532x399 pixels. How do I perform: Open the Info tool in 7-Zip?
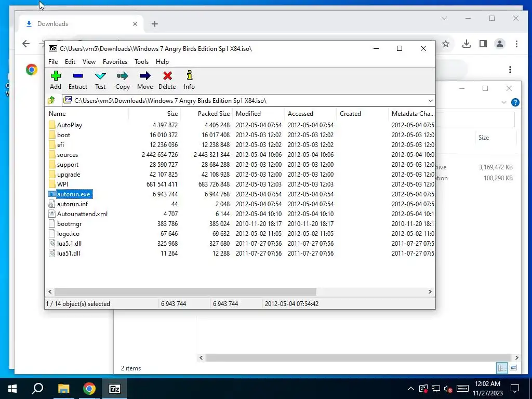point(189,80)
